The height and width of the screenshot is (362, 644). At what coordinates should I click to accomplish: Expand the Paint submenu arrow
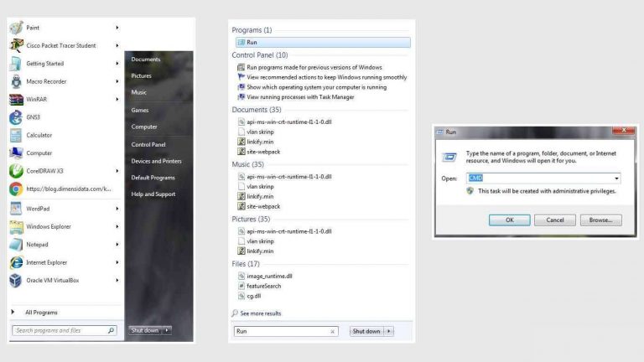tap(117, 28)
